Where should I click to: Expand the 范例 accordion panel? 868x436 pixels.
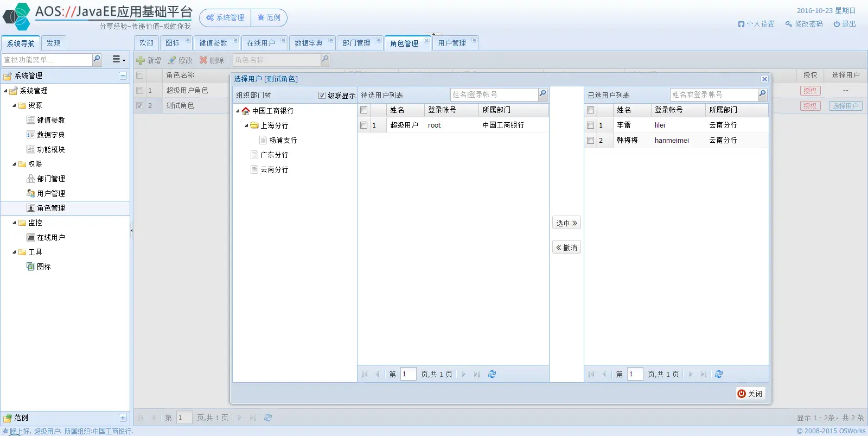click(x=123, y=418)
